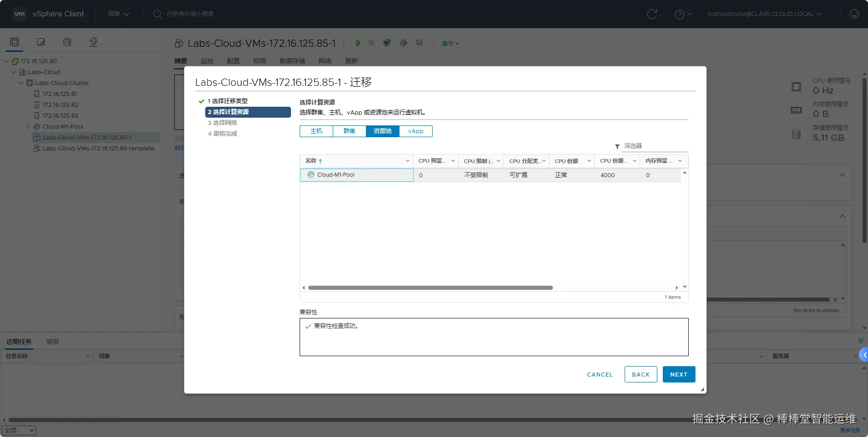The width and height of the screenshot is (868, 437).
Task: Open the 配置 tab
Action: pos(233,61)
